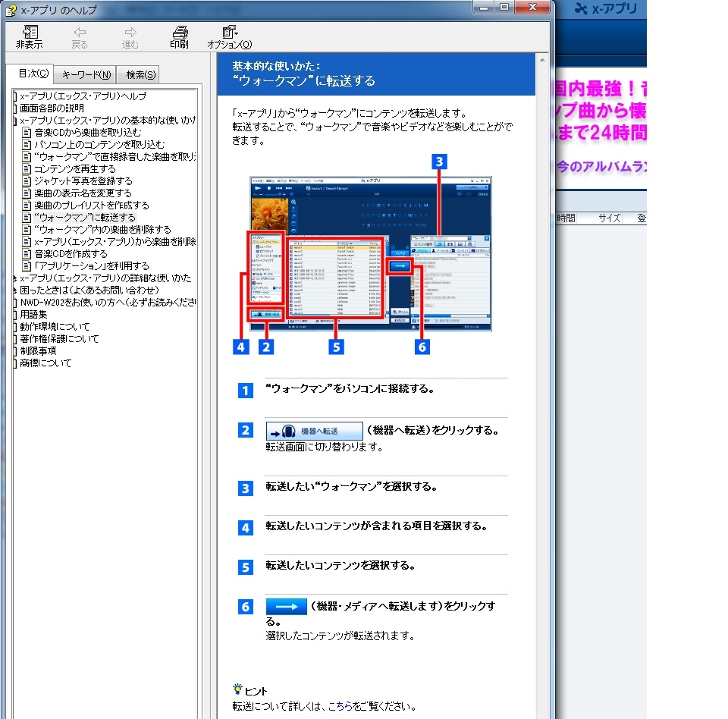This screenshot has width=728, height=719.
Task: Open 画面各部の説明 topic in tree
Action: [x=52, y=108]
